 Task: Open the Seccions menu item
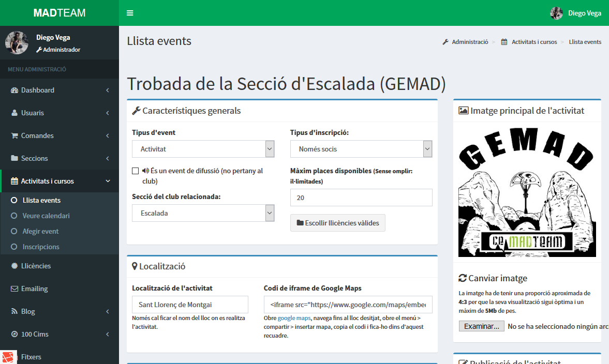pos(60,158)
